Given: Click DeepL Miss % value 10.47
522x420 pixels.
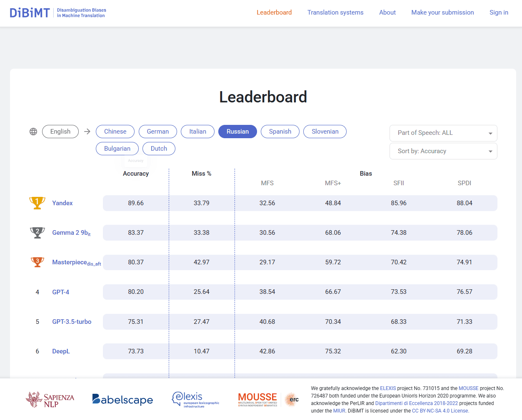Looking at the screenshot, I should pyautogui.click(x=202, y=351).
